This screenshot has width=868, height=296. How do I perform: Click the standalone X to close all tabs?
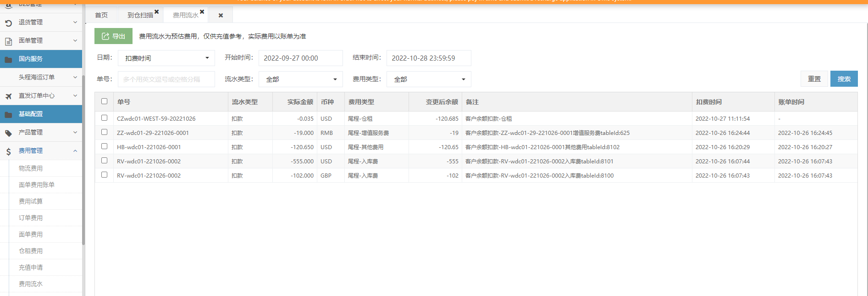pyautogui.click(x=221, y=15)
